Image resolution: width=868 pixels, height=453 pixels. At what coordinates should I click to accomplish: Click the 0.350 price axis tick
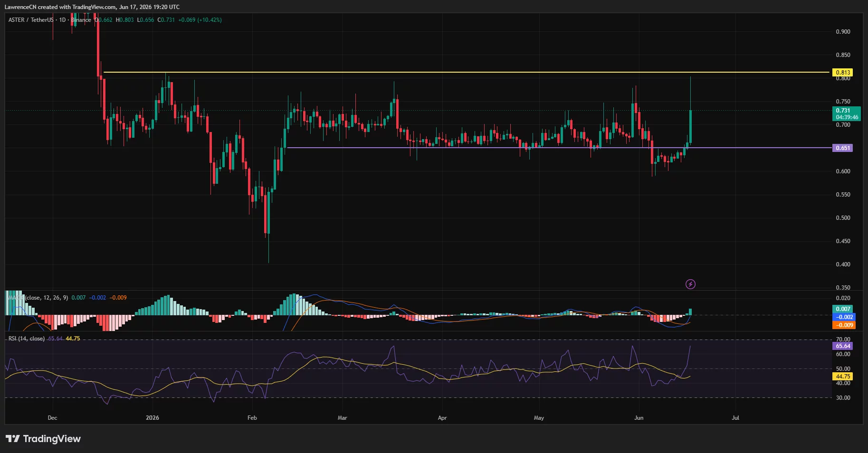[x=843, y=288]
